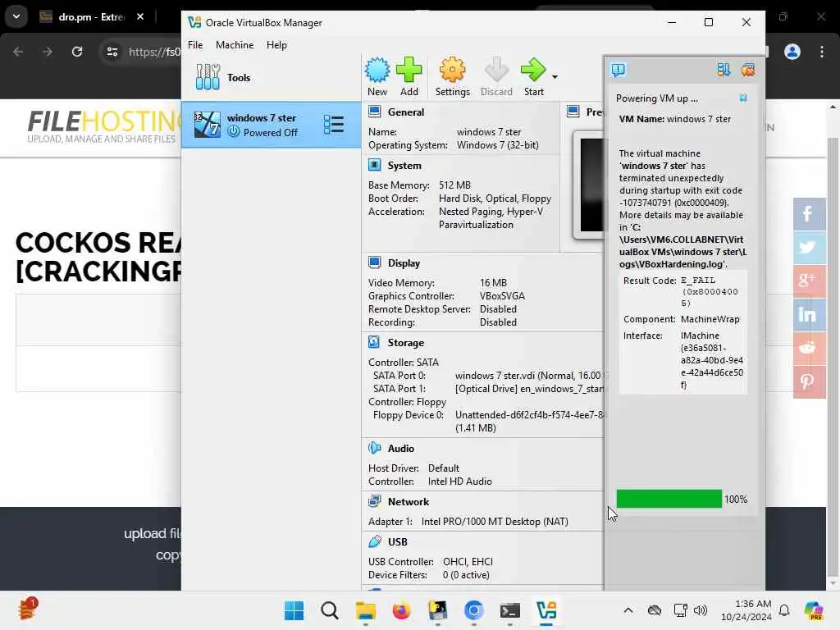Click the Add machine green plus icon
The width and height of the screenshot is (840, 630).
409,76
